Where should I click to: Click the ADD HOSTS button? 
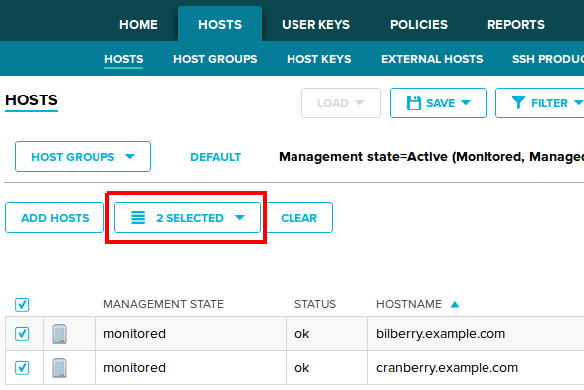click(x=54, y=218)
